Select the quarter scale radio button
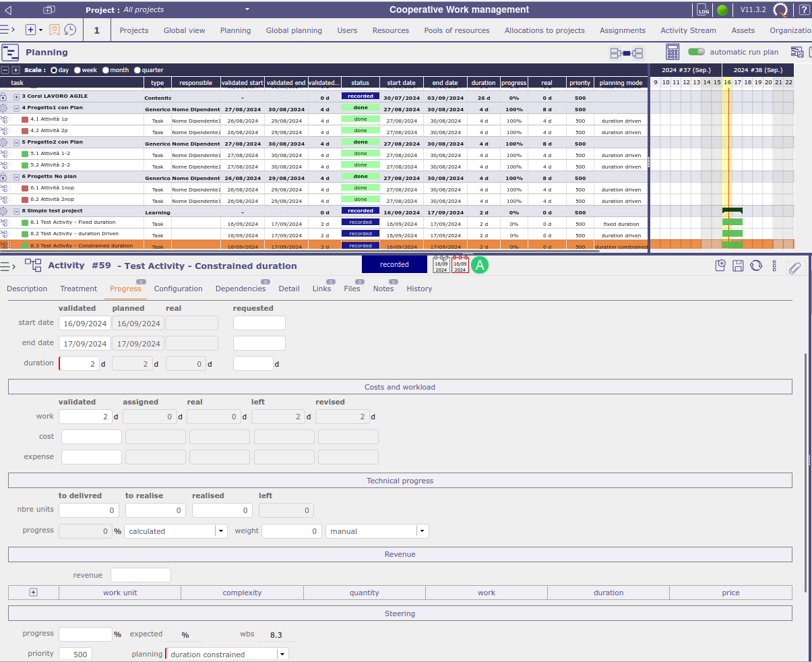812x662 pixels. [x=137, y=70]
